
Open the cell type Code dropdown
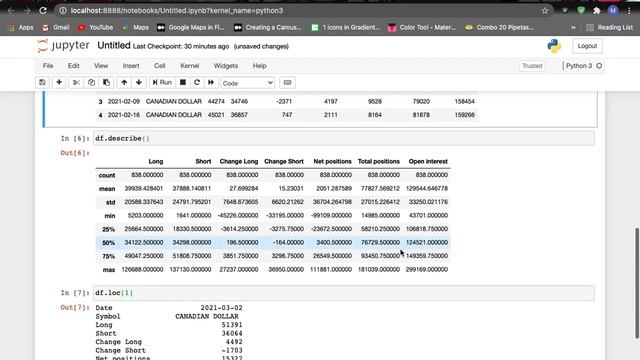[x=247, y=83]
